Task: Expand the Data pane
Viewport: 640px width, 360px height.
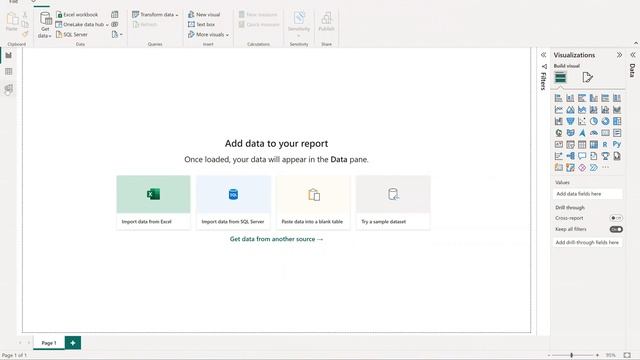Action: (x=633, y=55)
